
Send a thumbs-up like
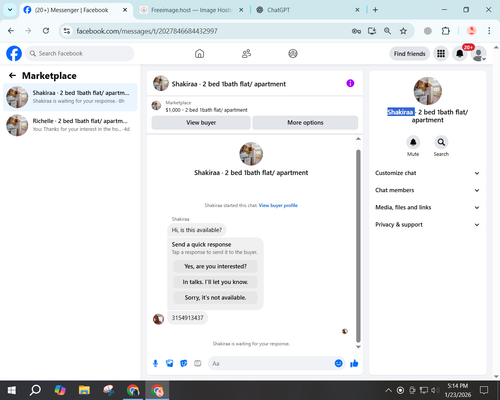point(354,363)
